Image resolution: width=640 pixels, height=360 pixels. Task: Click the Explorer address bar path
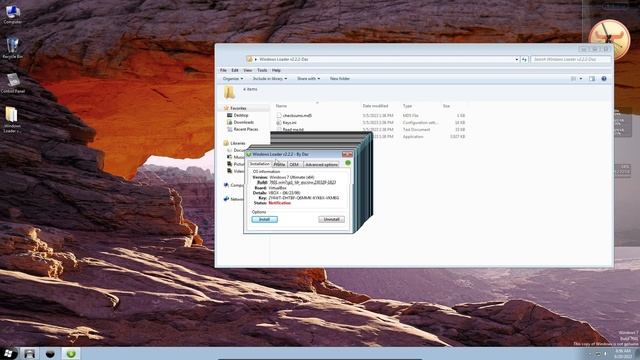284,59
